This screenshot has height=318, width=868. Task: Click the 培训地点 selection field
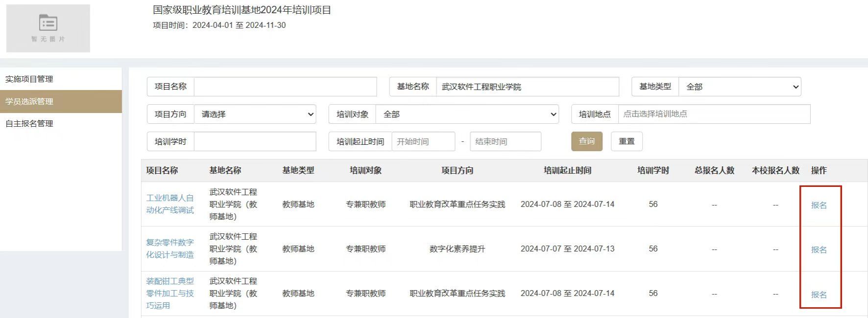714,114
